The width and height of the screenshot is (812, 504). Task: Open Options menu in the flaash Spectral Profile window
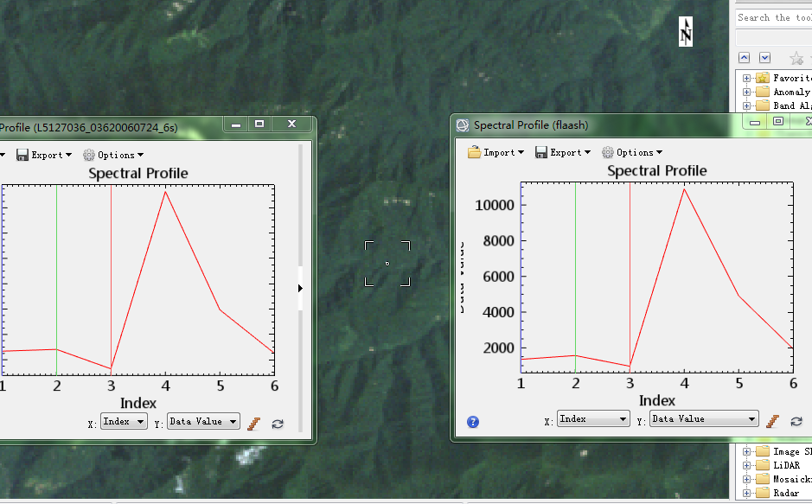632,152
